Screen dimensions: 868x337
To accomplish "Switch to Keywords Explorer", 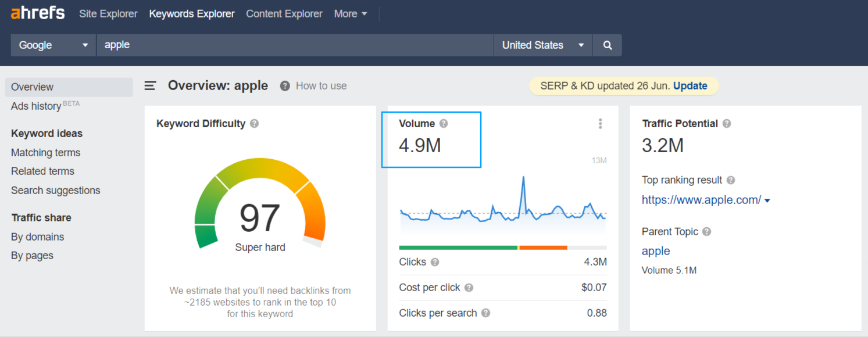I will click(191, 13).
